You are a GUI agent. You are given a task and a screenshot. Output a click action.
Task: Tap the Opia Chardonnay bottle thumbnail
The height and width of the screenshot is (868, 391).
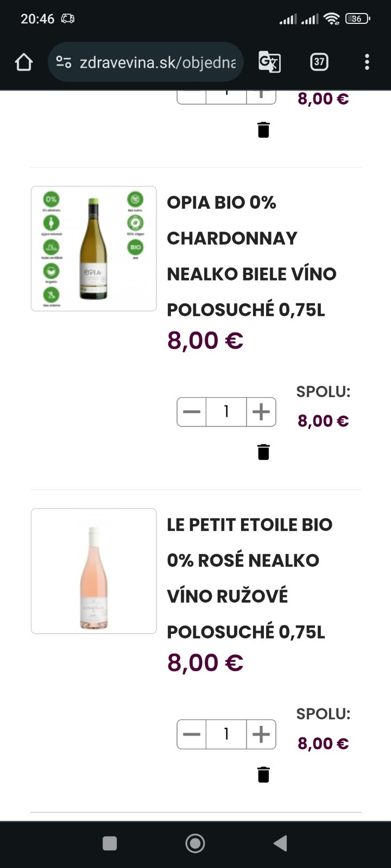click(94, 248)
